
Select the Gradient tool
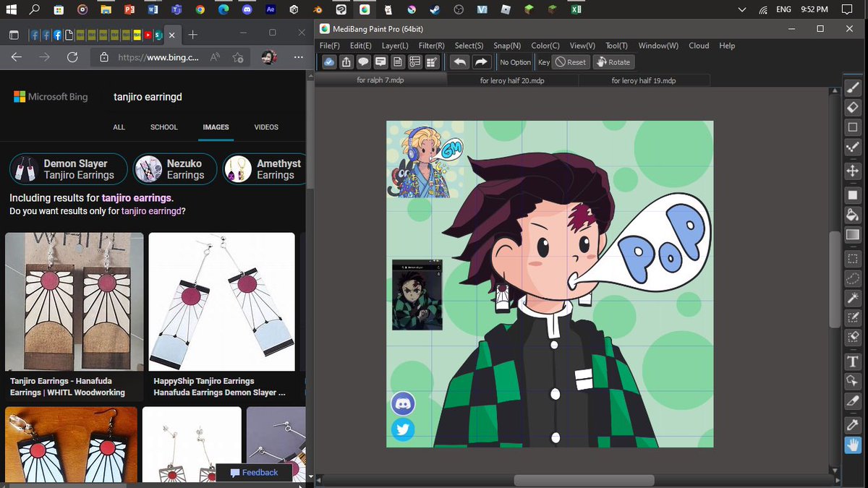click(x=853, y=234)
